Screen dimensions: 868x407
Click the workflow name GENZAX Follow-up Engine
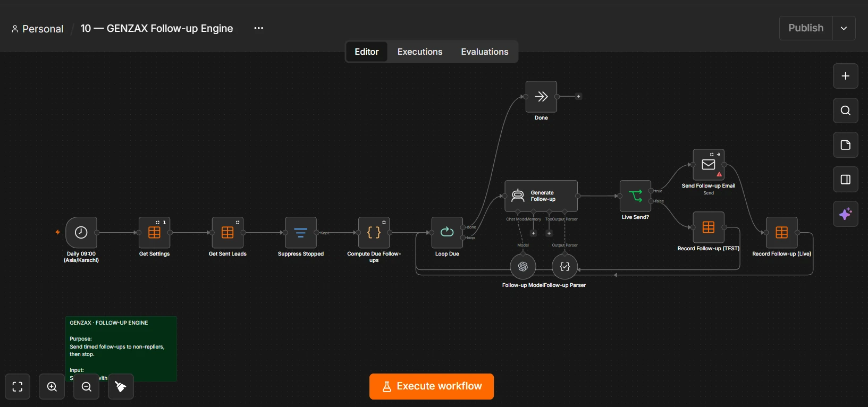point(157,28)
